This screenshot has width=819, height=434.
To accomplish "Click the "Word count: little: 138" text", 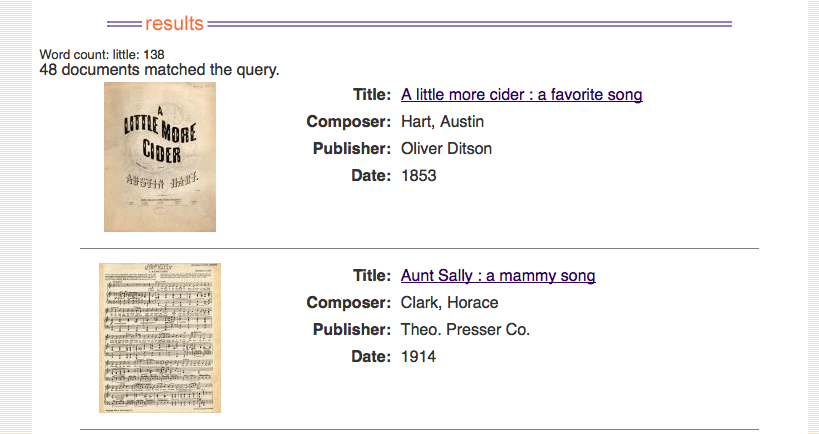I will click(x=102, y=54).
